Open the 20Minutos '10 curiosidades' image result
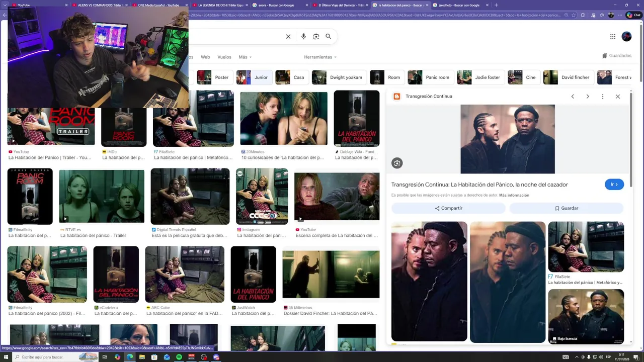Viewport: 644px width, 362px height. [284, 119]
